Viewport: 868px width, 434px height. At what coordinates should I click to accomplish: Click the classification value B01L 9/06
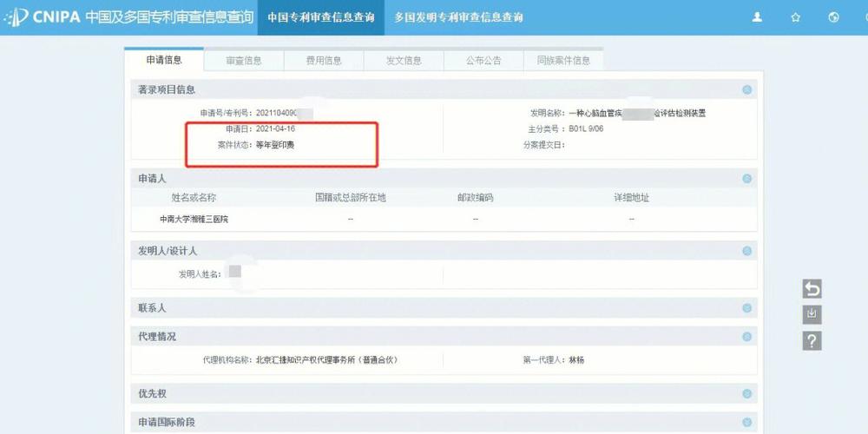(586, 128)
